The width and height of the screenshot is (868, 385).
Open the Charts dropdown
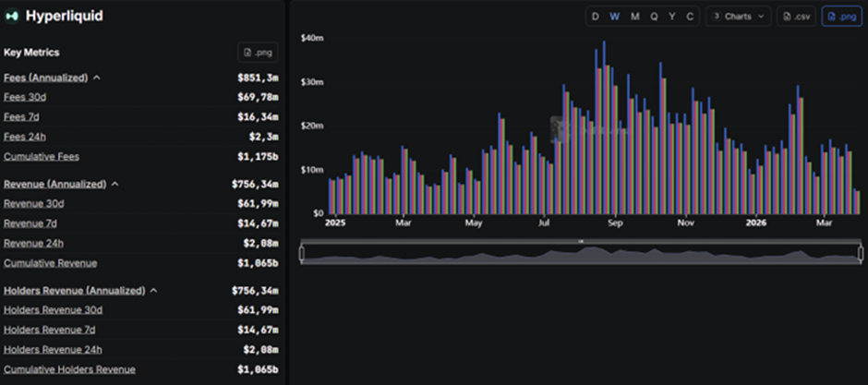pos(739,17)
